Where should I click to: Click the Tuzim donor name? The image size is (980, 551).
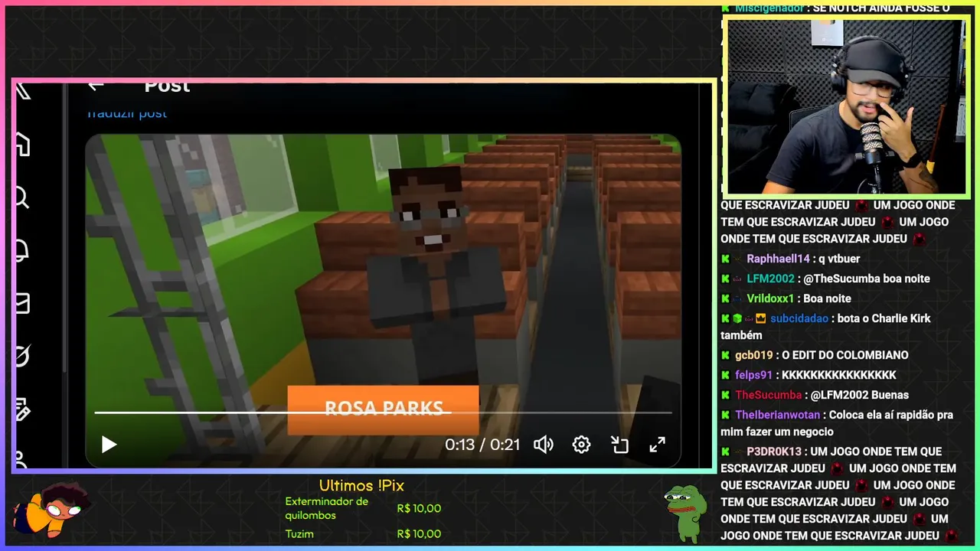click(299, 534)
